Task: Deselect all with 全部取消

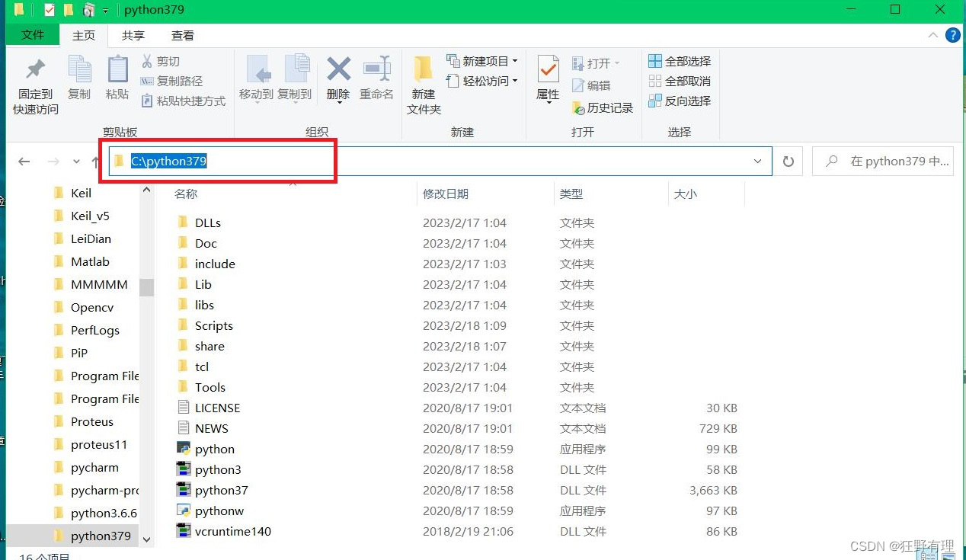Action: tap(677, 81)
